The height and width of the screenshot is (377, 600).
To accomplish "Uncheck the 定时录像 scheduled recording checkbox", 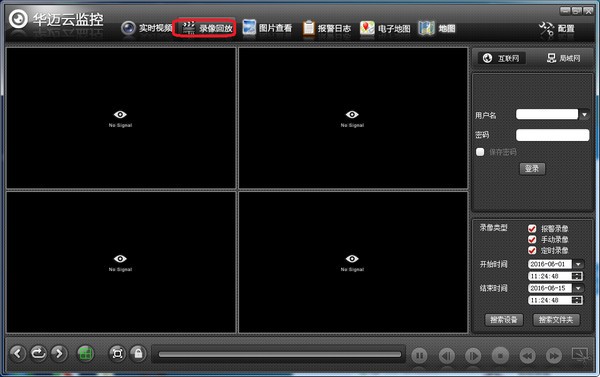I will 532,250.
